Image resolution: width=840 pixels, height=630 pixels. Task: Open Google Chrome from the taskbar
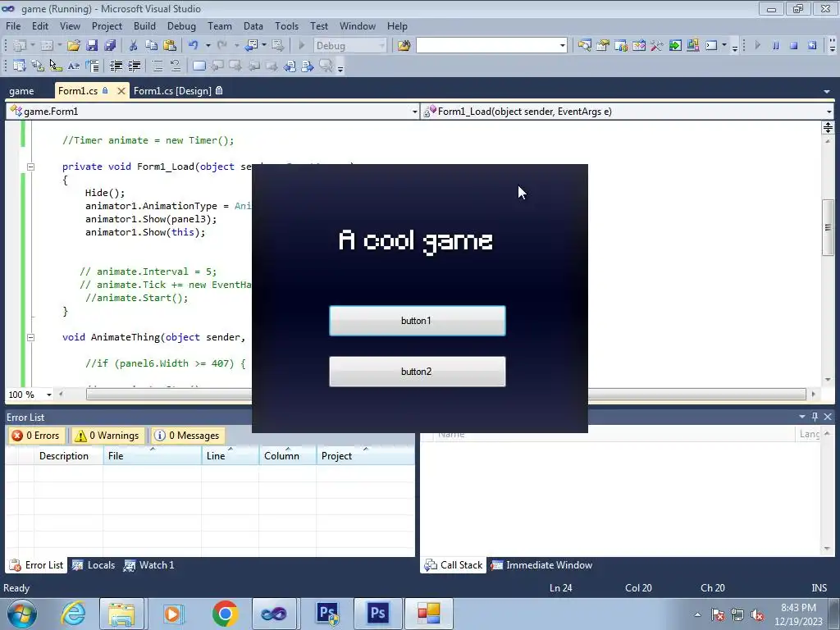(x=225, y=614)
